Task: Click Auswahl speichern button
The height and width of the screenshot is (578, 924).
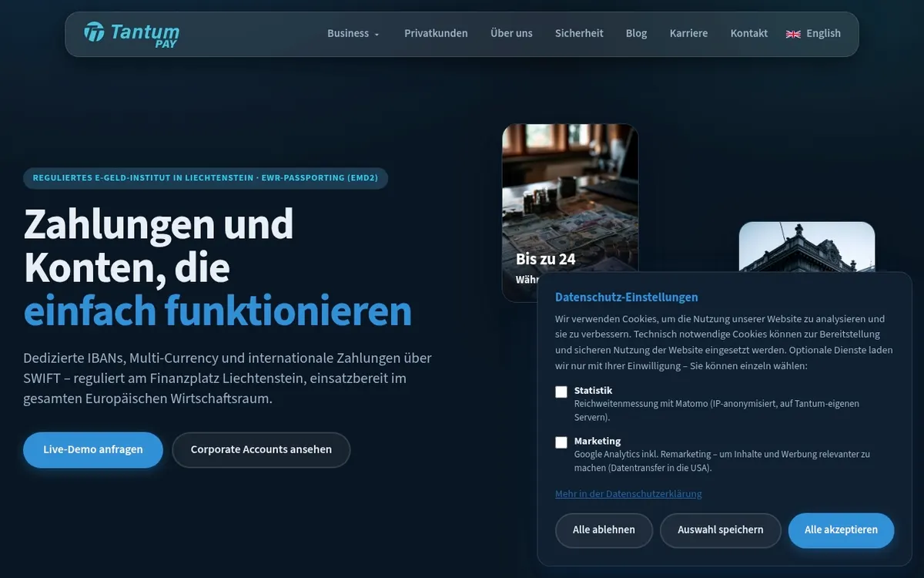Action: (721, 530)
